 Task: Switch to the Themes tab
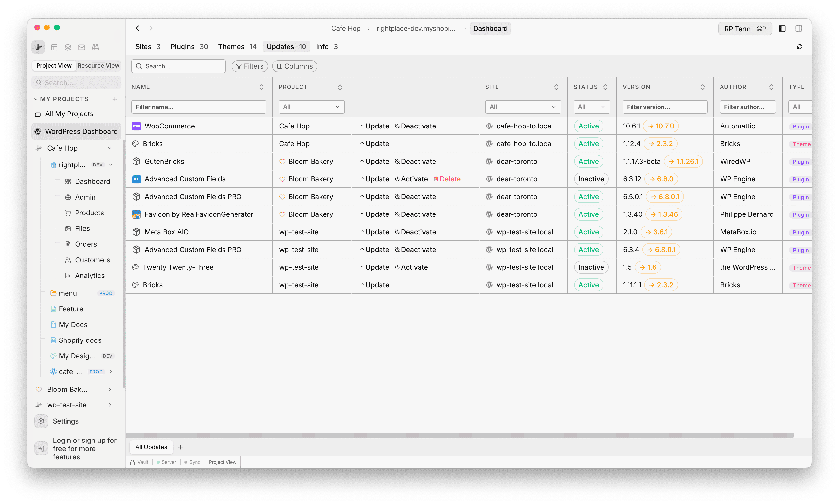pyautogui.click(x=231, y=47)
